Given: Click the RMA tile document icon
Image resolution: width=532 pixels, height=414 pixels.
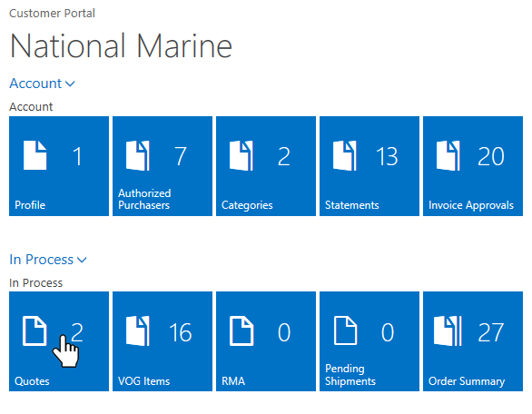Looking at the screenshot, I should [241, 330].
